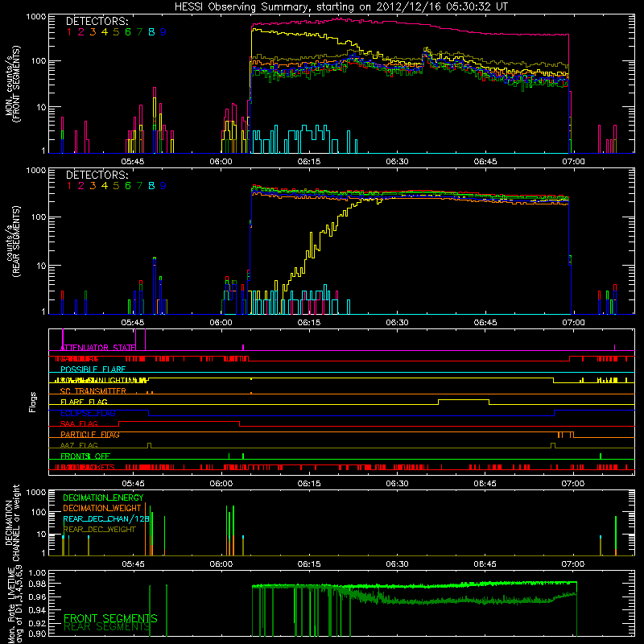Select the ECLIPSE FLAG label

[x=88, y=413]
